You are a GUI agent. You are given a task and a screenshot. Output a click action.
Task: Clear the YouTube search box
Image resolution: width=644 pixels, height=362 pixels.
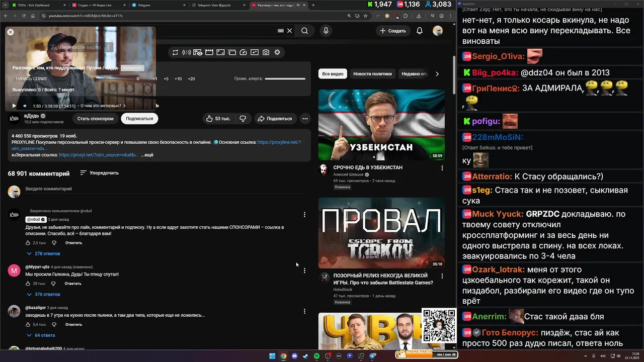tap(289, 31)
